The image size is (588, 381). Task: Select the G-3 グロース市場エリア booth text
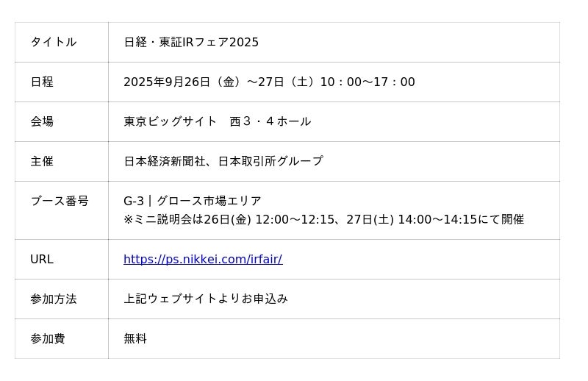click(193, 202)
